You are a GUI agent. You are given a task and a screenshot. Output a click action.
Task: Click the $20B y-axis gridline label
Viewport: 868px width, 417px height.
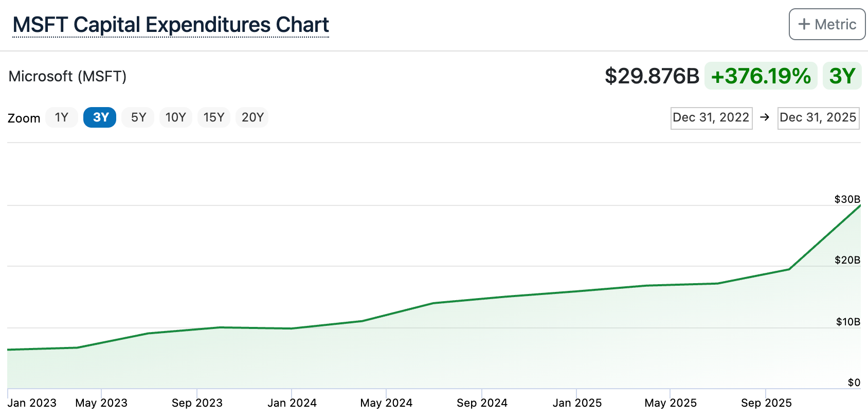coord(847,260)
